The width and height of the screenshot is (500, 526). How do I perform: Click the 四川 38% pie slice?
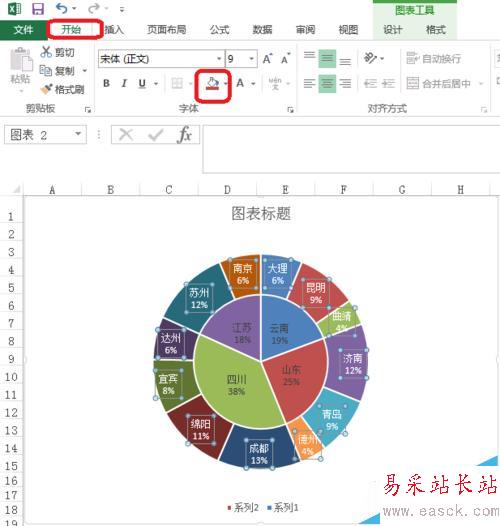click(x=237, y=385)
